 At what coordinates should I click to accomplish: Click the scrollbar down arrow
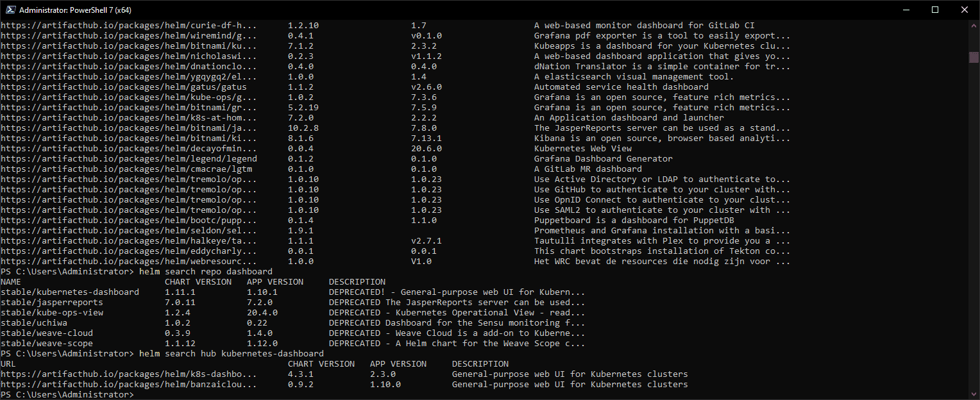[974, 394]
